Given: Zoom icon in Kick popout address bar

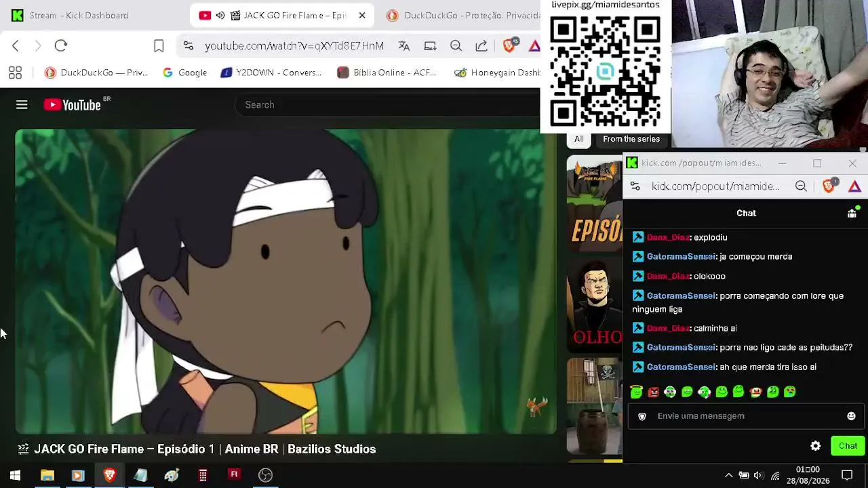Looking at the screenshot, I should (801, 186).
